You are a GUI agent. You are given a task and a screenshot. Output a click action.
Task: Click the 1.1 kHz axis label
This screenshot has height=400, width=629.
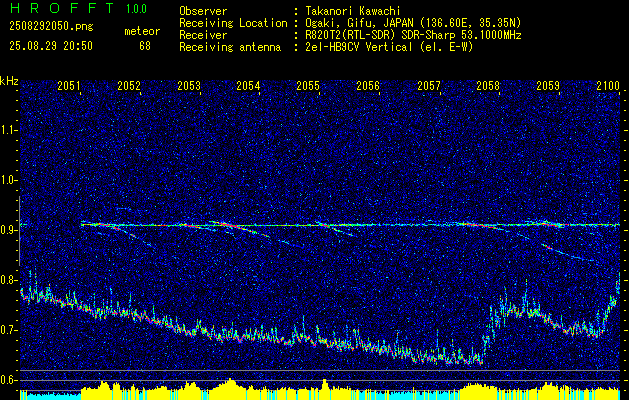8,130
